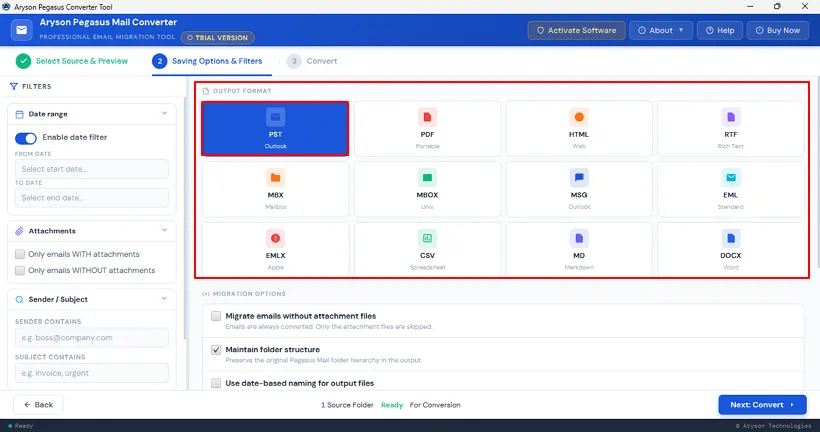Click Next: Convert button
The height and width of the screenshot is (432, 820).
click(x=762, y=405)
